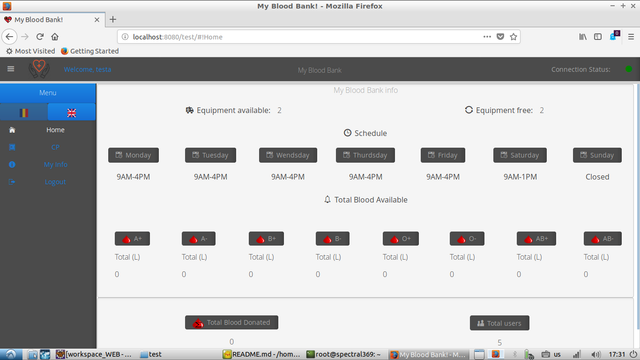
Task: Click the Firefox forward arrow
Action: pyautogui.click(x=25, y=37)
